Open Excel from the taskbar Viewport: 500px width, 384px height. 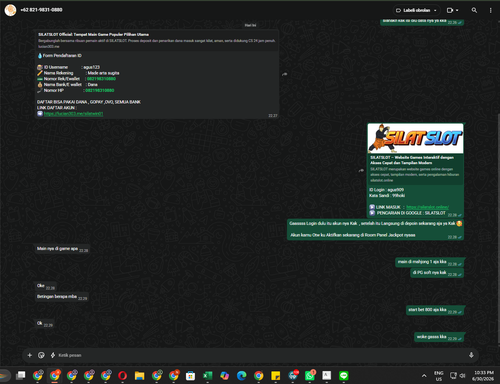[207, 376]
